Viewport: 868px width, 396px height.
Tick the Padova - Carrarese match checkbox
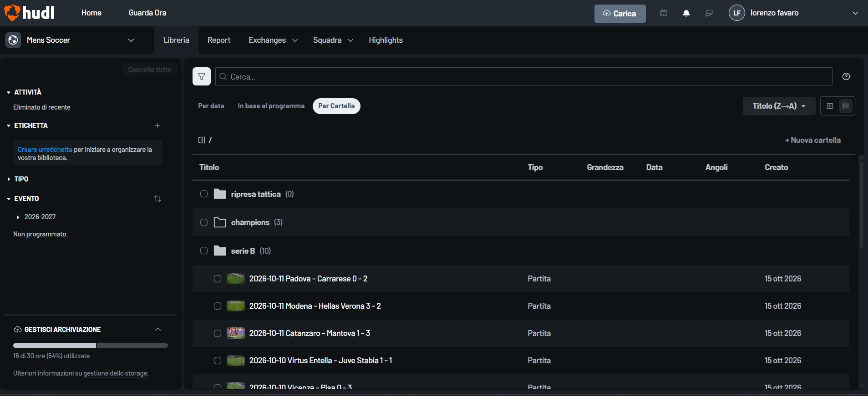point(218,279)
